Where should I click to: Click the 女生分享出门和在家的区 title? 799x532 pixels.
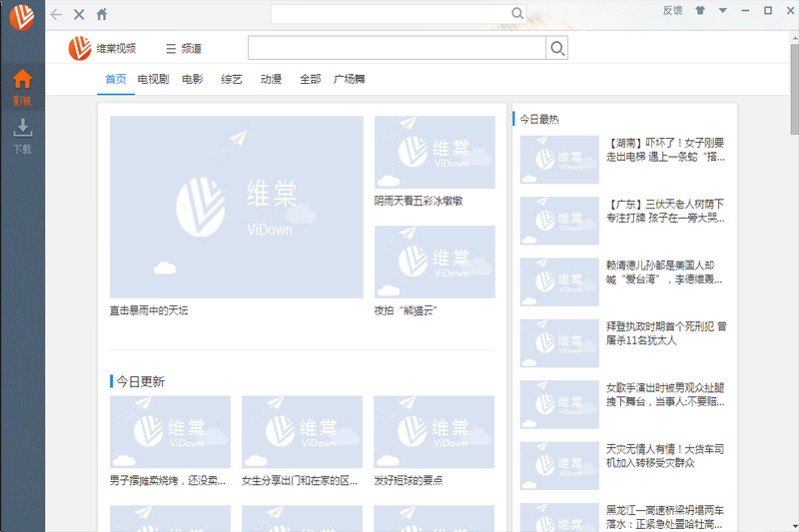(x=300, y=480)
